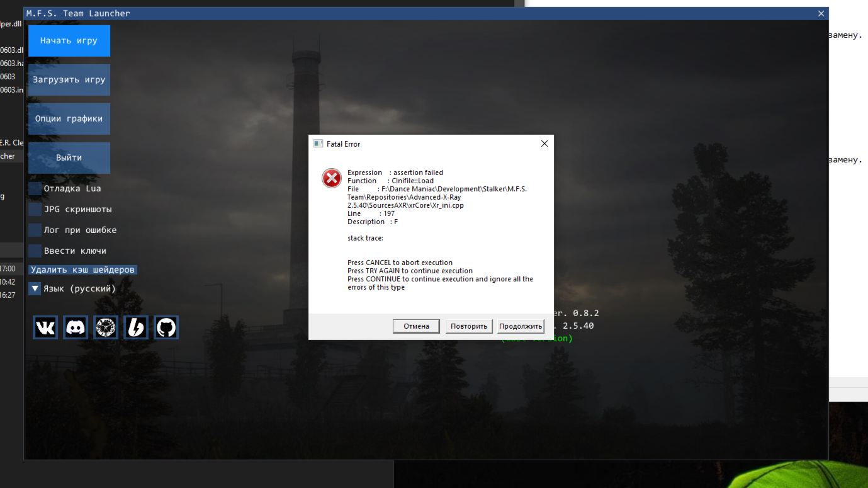Click Удалить кэш шейдеров button

tap(82, 270)
